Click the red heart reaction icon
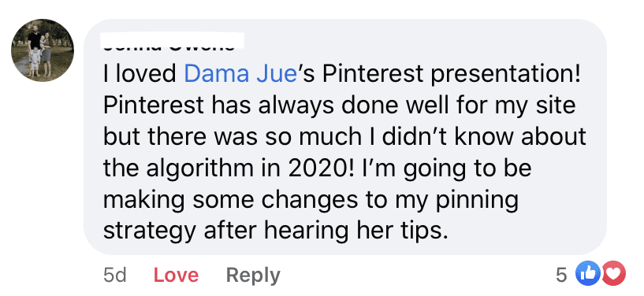The image size is (644, 296). 613,273
